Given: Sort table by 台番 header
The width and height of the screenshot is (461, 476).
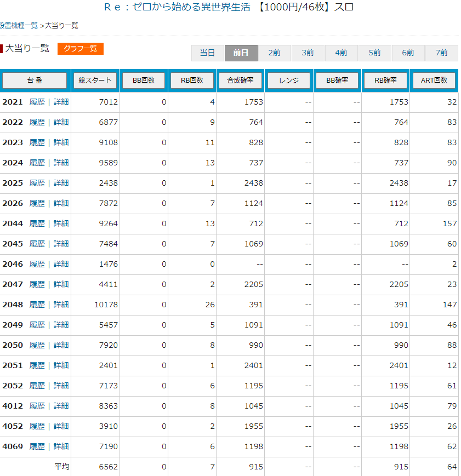Looking at the screenshot, I should pyautogui.click(x=35, y=81).
